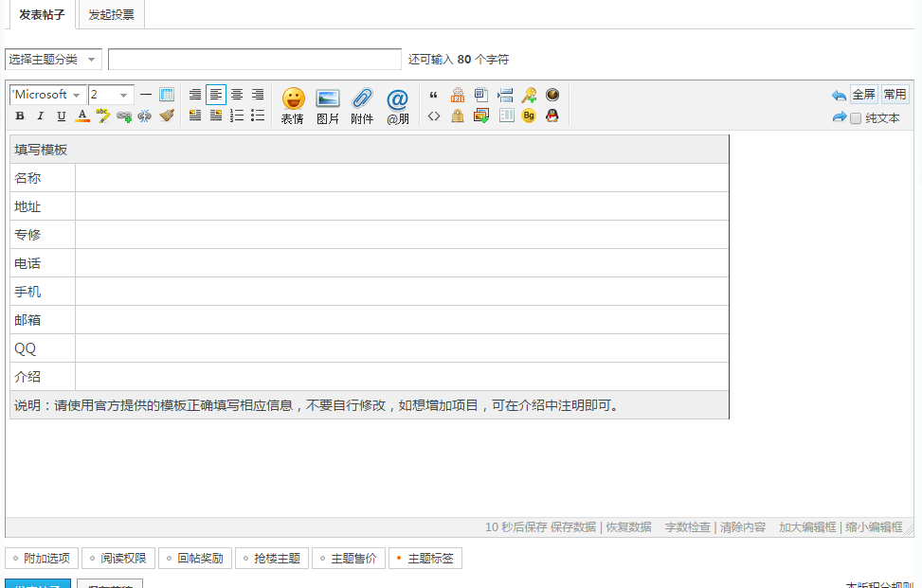Open the Microsoft font family dropdown
This screenshot has height=588, width=922.
(47, 95)
